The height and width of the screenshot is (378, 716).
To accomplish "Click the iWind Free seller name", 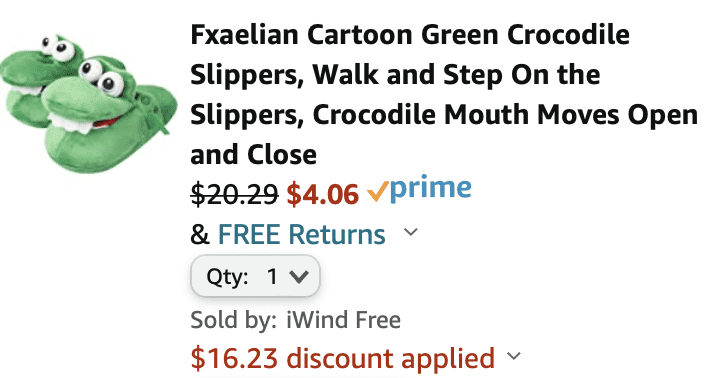I will tap(343, 320).
